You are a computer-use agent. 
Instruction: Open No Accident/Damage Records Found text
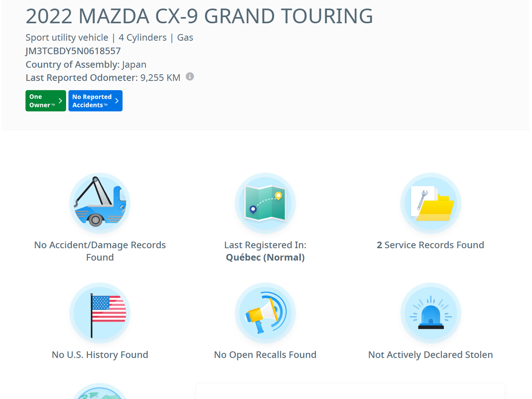[100, 251]
